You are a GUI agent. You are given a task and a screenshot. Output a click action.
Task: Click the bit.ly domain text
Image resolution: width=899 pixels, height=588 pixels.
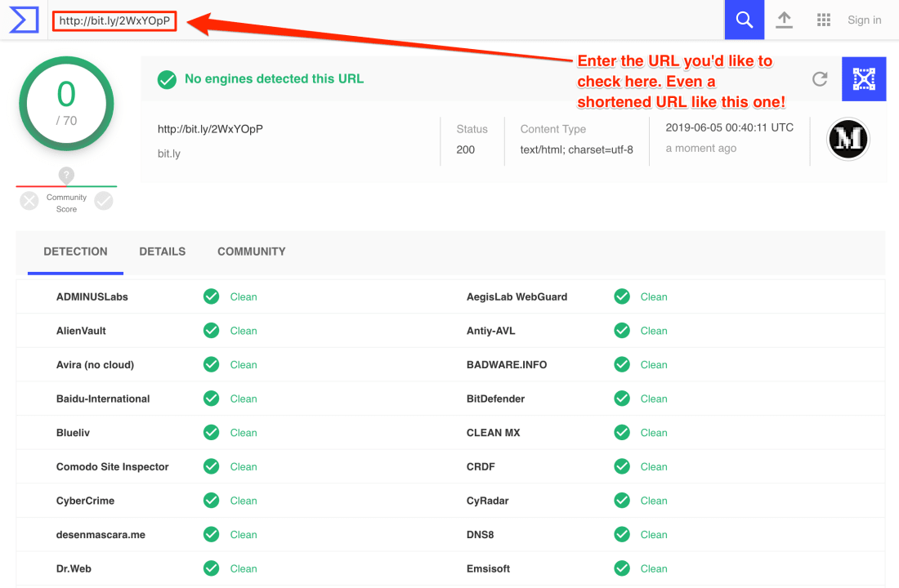tap(169, 154)
